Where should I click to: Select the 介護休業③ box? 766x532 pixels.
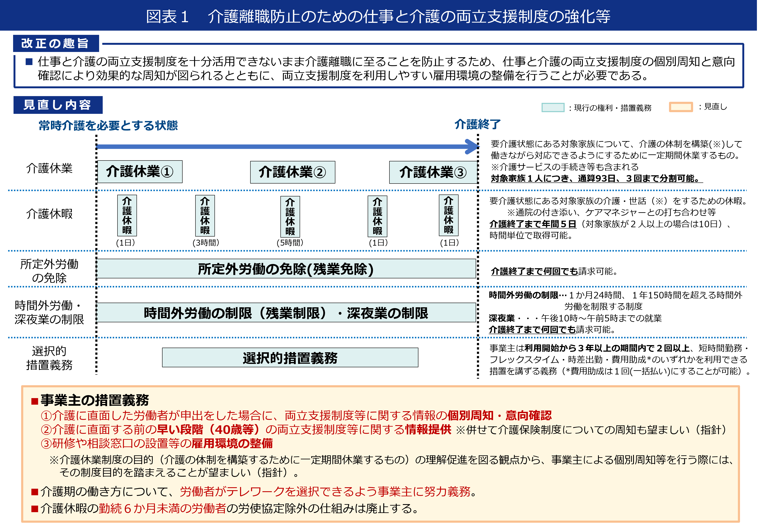(434, 172)
